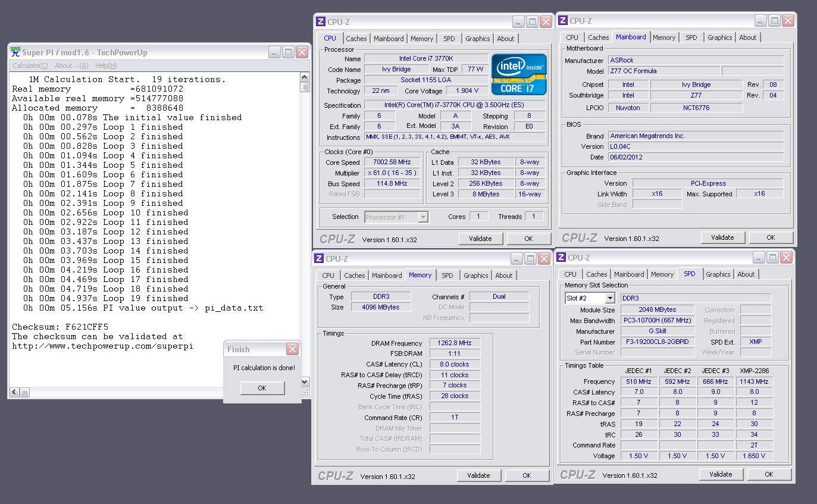Click Validate in the Mainboard window
Screen dimensions: 817x504
pyautogui.click(x=722, y=237)
